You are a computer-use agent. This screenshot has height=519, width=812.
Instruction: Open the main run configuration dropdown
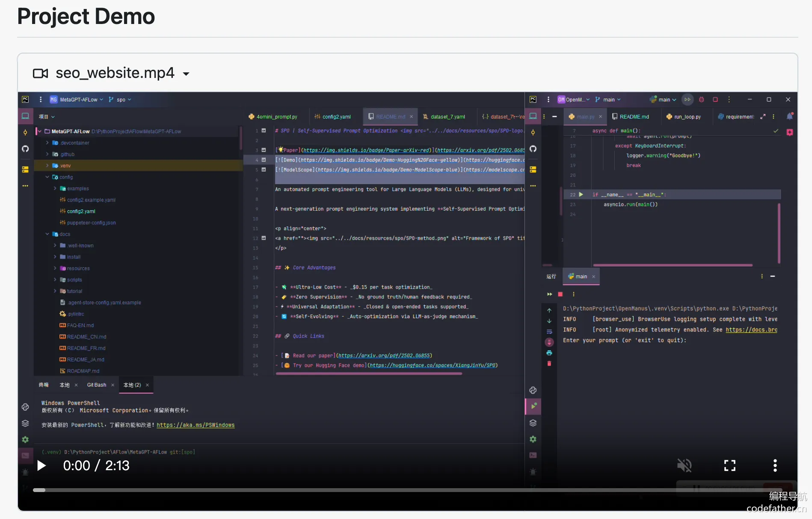tap(663, 99)
